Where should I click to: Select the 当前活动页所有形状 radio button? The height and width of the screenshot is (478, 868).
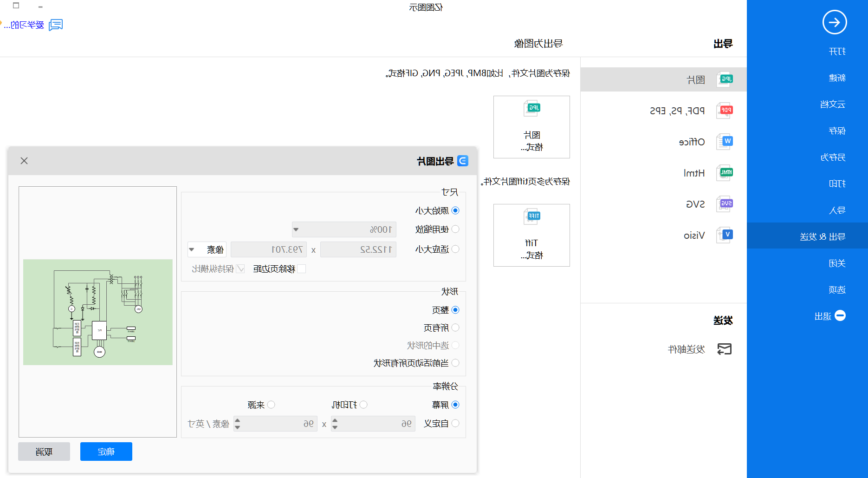click(455, 363)
